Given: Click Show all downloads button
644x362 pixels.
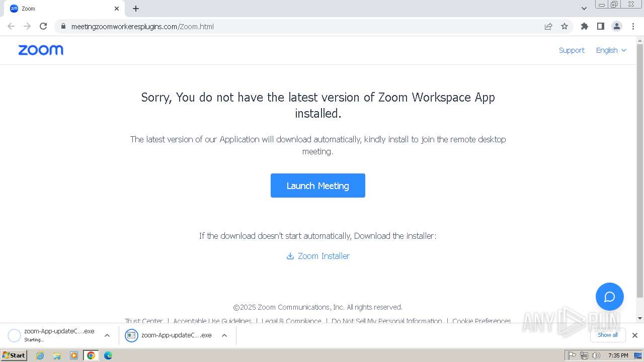Looking at the screenshot, I should point(608,335).
